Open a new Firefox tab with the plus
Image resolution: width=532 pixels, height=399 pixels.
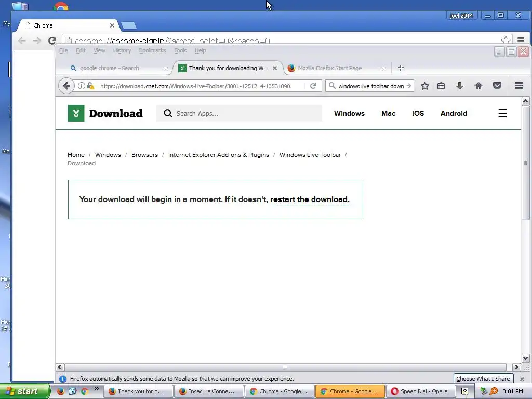click(401, 68)
